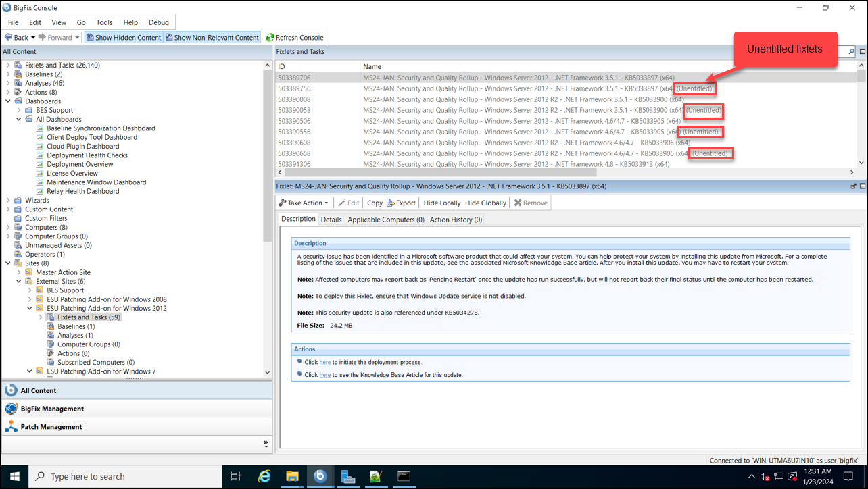
Task: Open the Forward history dropdown arrow
Action: pyautogui.click(x=78, y=38)
